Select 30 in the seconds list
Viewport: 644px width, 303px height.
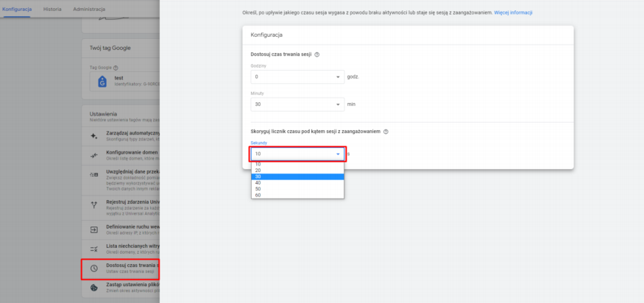[297, 177]
